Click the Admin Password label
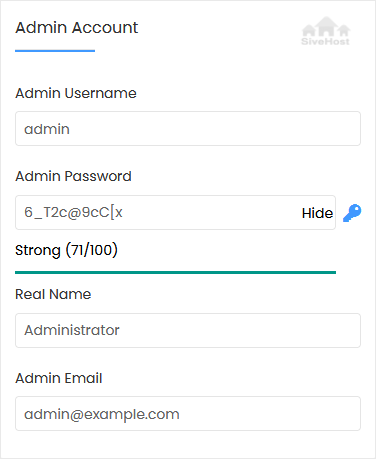The height and width of the screenshot is (459, 376). [73, 176]
